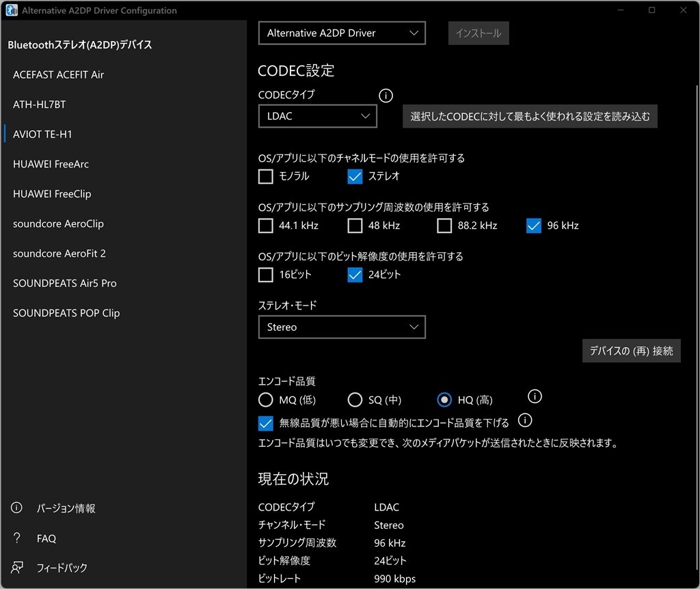
Task: Open the Alternative A2DP Driver dropdown
Action: click(342, 33)
